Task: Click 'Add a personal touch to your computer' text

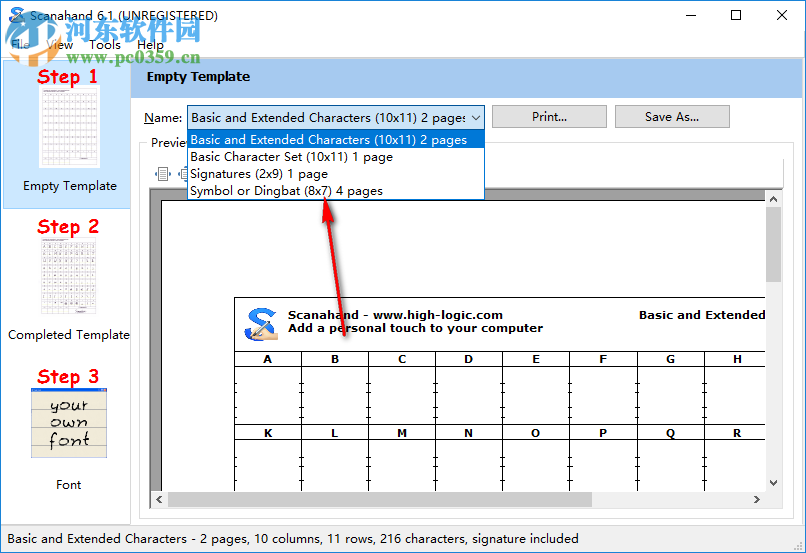Action: pyautogui.click(x=415, y=328)
